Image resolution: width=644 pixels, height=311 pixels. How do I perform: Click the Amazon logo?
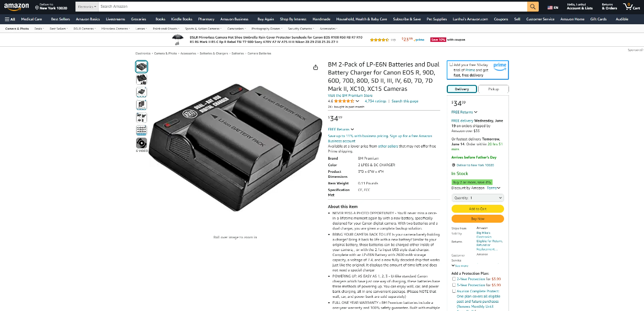17,7
